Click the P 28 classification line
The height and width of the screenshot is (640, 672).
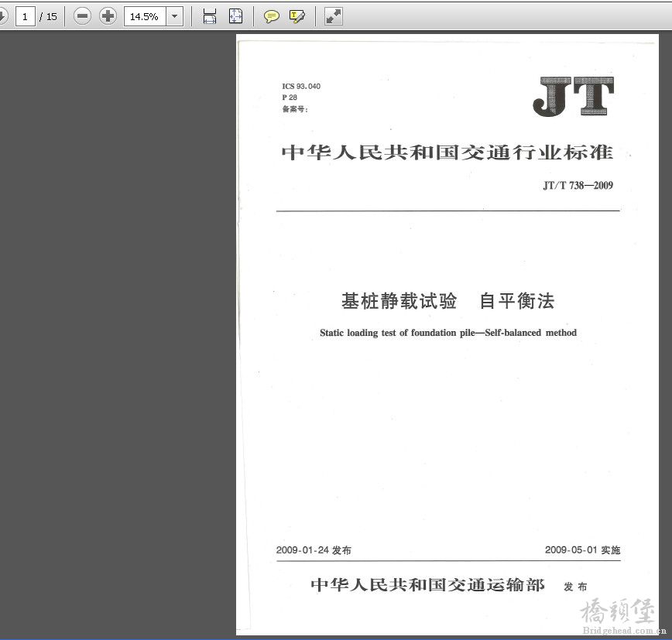pos(290,98)
